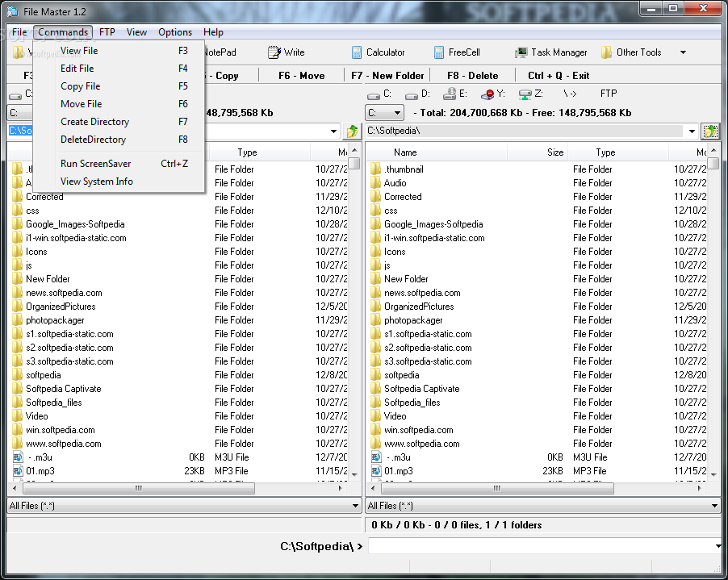Viewport: 728px width, 580px height.
Task: Sort left panel by Type column
Action: pyautogui.click(x=260, y=152)
